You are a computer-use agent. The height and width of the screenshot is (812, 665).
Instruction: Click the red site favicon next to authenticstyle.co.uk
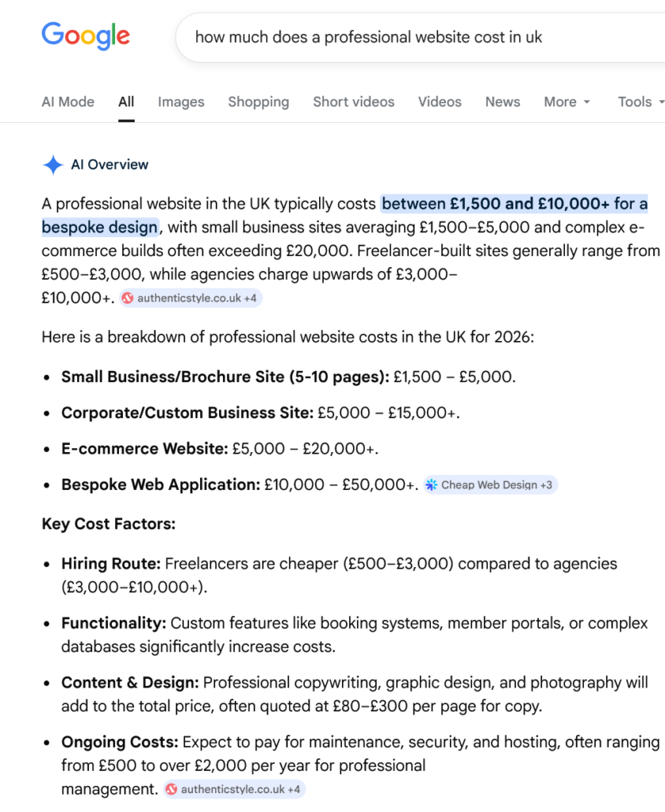[x=127, y=297]
